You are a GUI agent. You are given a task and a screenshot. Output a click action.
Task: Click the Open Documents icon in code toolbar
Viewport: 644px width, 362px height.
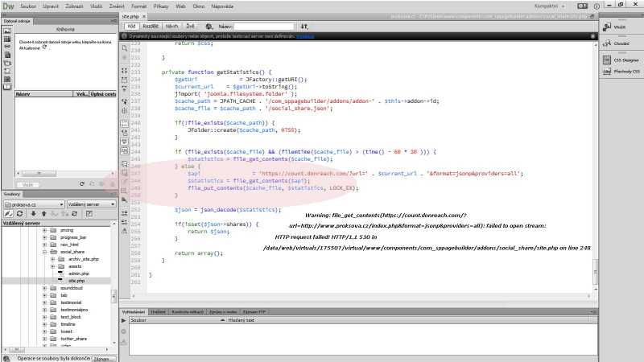coord(125,48)
